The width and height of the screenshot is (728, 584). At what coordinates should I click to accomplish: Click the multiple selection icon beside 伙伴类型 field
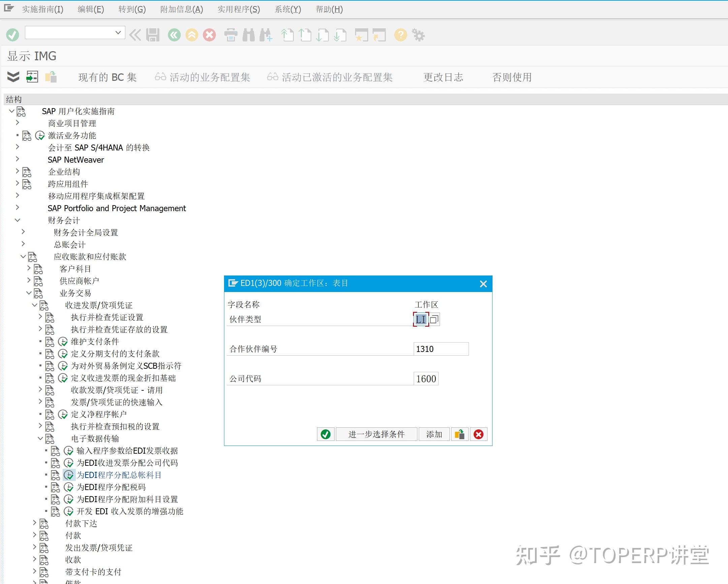pyautogui.click(x=435, y=319)
